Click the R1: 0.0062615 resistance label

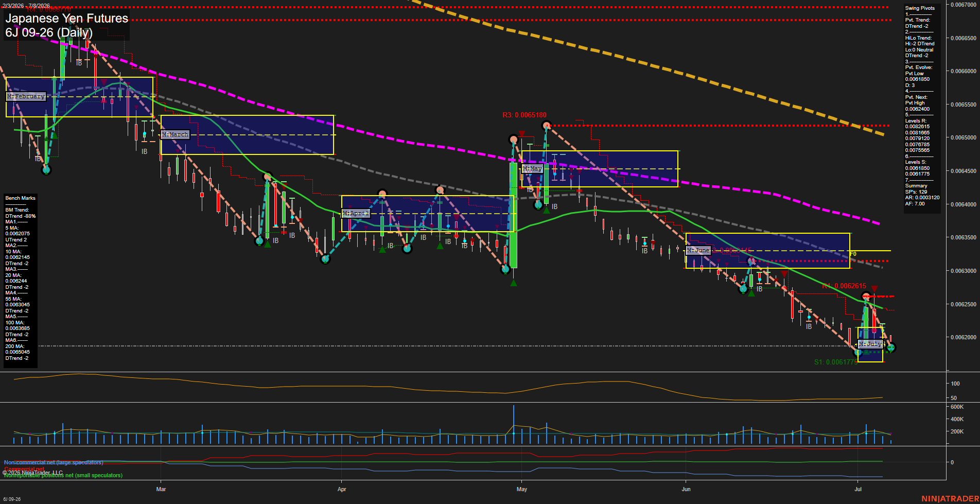click(x=844, y=286)
